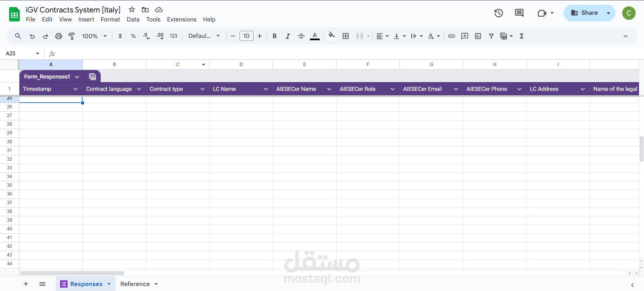Add a new sheet with plus icon
The height and width of the screenshot is (291, 644).
click(26, 284)
